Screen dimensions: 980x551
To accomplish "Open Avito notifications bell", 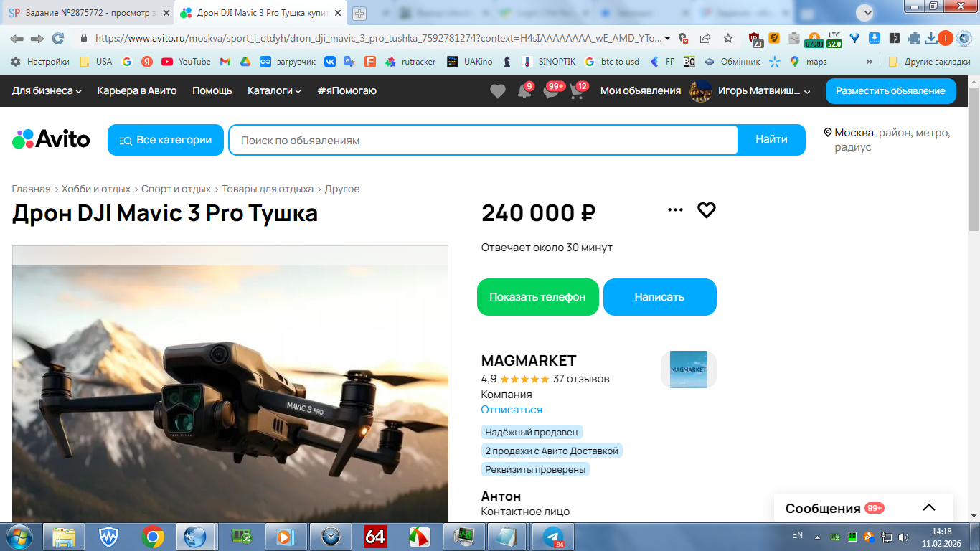I will [524, 91].
